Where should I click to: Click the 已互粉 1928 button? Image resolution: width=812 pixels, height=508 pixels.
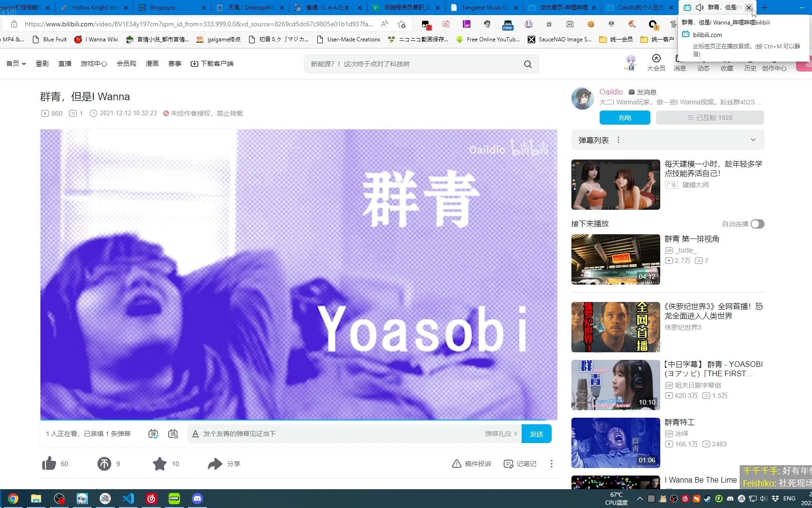coord(710,118)
